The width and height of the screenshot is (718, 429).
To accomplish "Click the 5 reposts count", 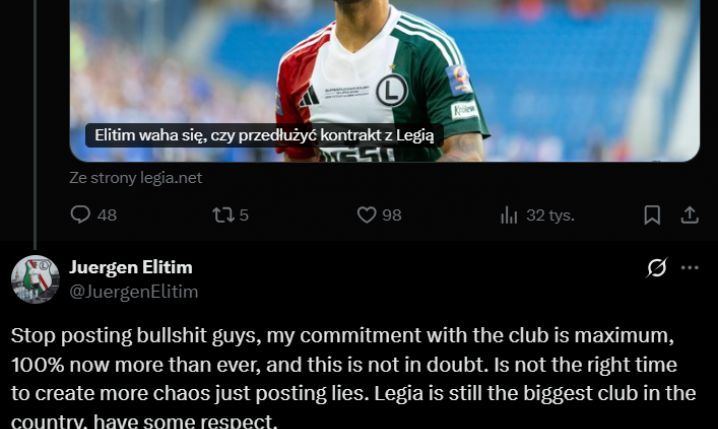I will [244, 215].
